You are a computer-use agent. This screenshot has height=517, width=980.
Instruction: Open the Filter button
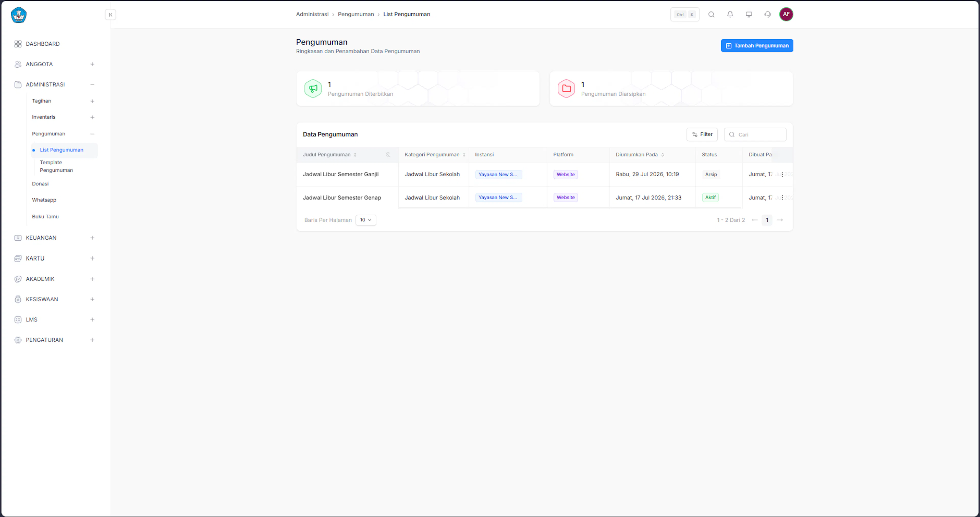coord(702,134)
